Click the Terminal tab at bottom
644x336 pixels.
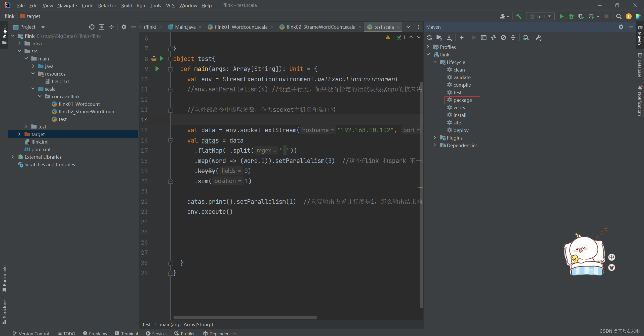pos(127,333)
